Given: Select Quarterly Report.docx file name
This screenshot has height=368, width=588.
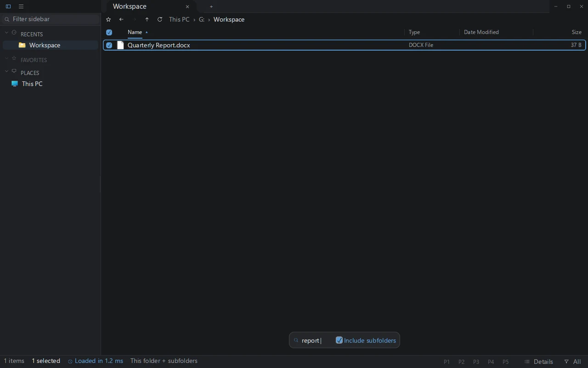Looking at the screenshot, I should pos(159,45).
